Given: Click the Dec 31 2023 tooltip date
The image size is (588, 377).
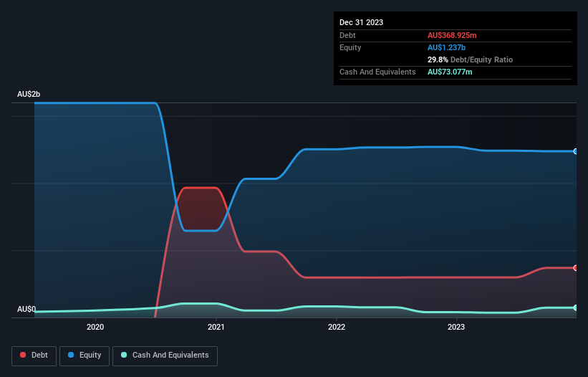Looking at the screenshot, I should pos(361,22).
